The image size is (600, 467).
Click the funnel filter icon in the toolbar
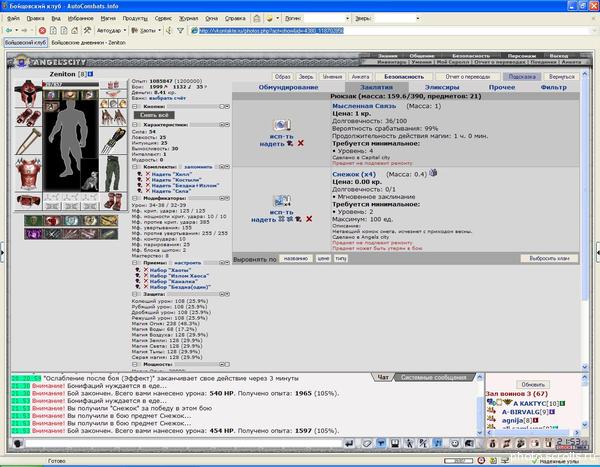click(180, 31)
